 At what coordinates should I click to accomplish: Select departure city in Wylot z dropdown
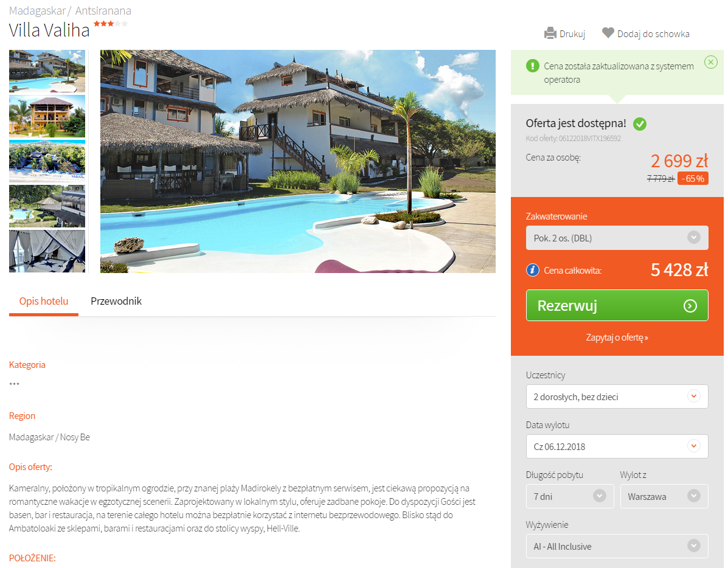pyautogui.click(x=664, y=496)
